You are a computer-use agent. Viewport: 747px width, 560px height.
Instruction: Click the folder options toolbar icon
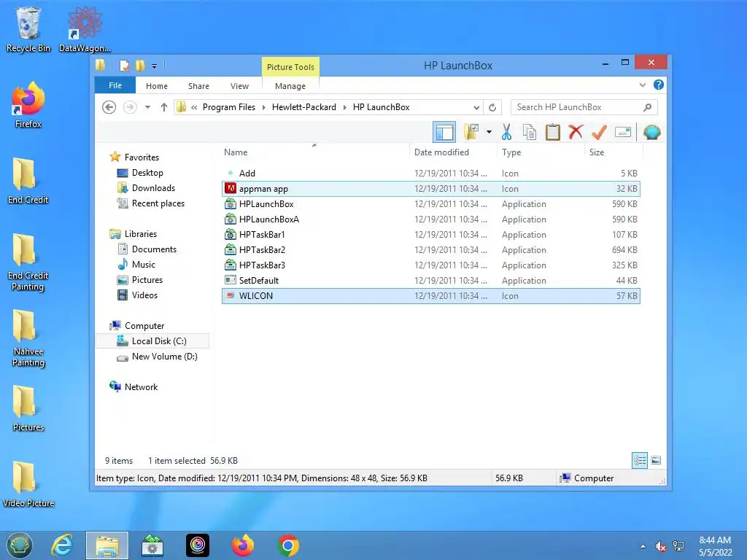click(472, 132)
